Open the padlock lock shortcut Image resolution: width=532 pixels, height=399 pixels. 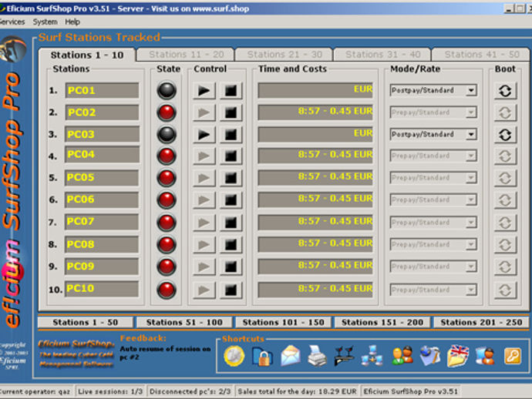coord(263,357)
